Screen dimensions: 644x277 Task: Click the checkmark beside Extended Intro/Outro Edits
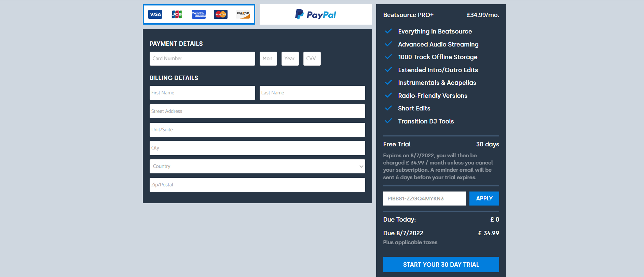[388, 70]
